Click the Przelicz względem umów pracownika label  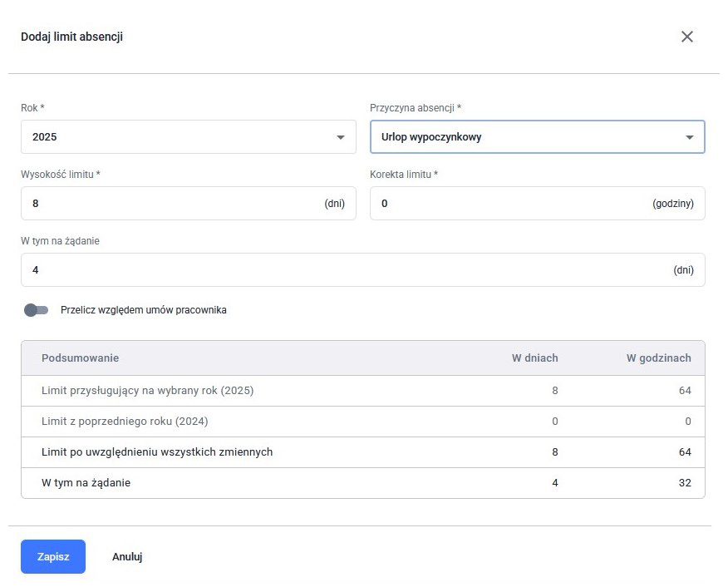point(144,310)
